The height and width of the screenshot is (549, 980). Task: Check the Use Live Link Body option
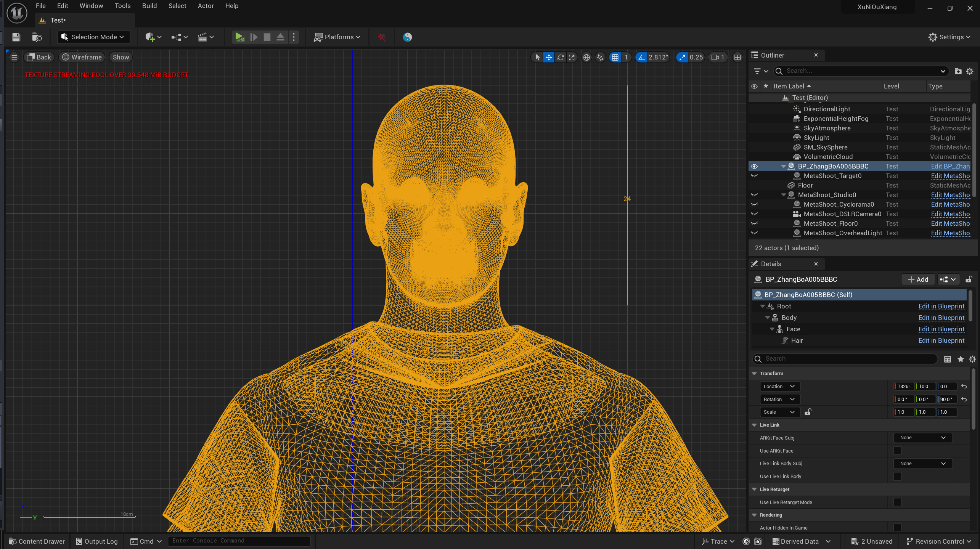(898, 476)
